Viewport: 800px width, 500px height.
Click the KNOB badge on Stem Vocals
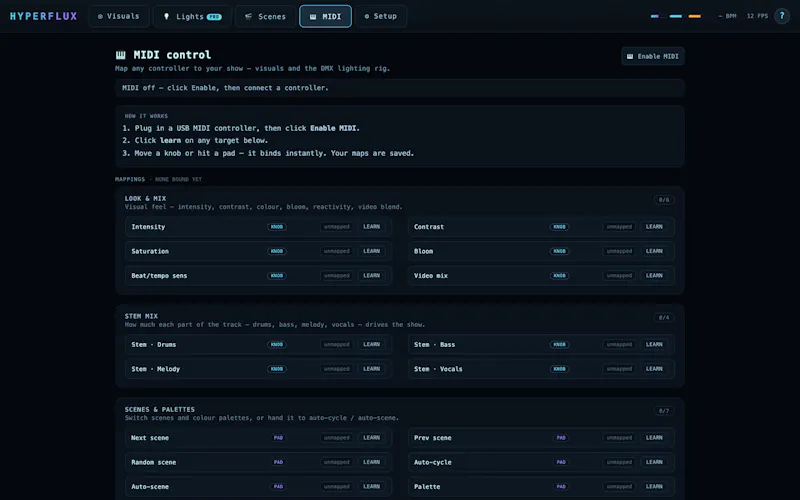click(559, 369)
